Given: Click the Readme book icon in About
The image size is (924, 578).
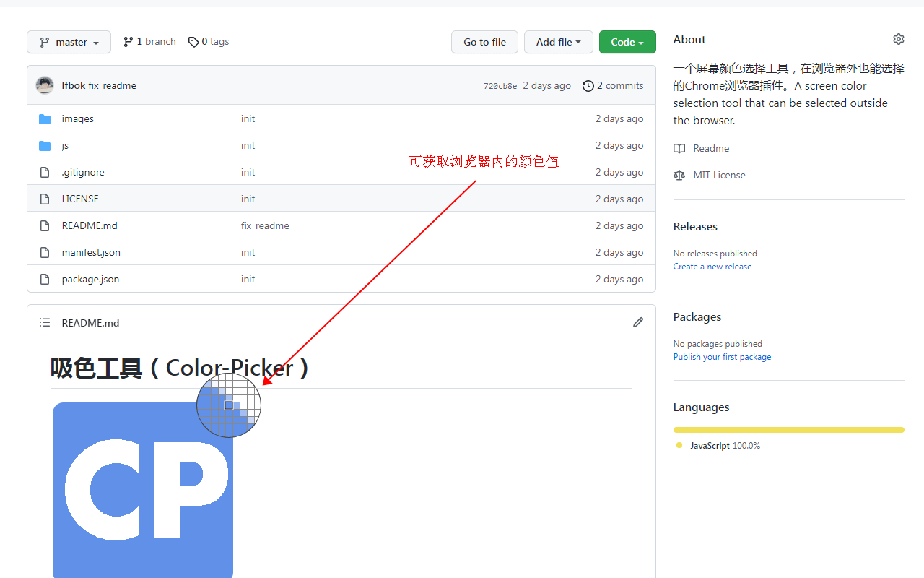Looking at the screenshot, I should [679, 148].
